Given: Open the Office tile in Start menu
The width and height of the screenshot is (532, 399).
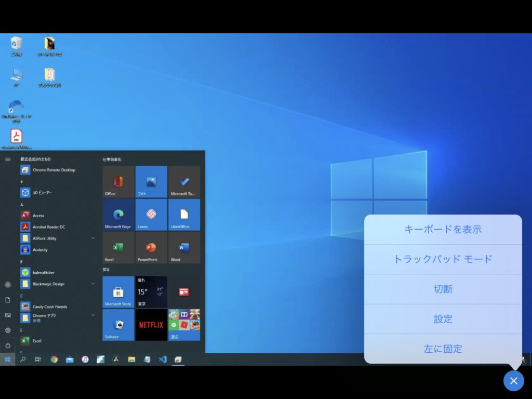Looking at the screenshot, I should (x=118, y=181).
